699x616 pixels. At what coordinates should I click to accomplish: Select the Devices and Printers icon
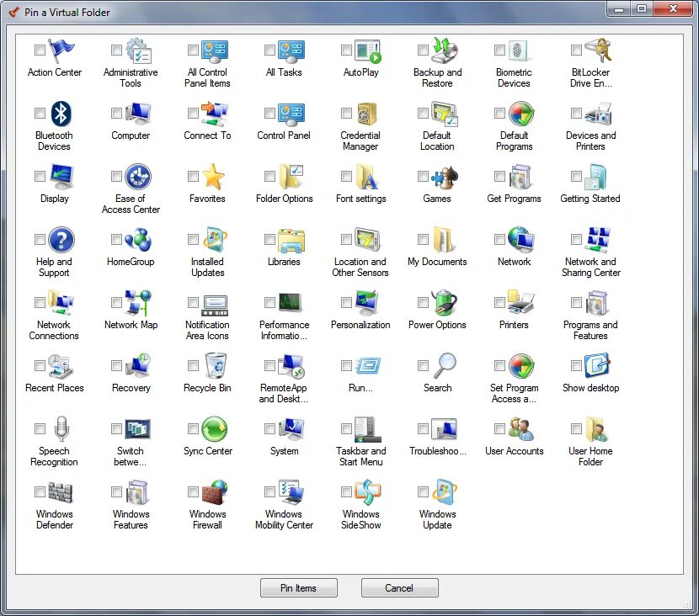598,114
